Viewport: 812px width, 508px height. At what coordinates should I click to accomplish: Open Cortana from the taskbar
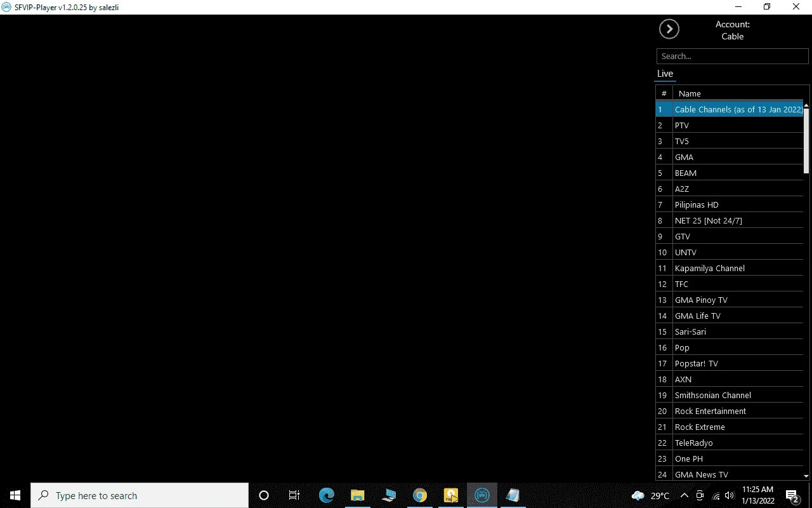[264, 495]
